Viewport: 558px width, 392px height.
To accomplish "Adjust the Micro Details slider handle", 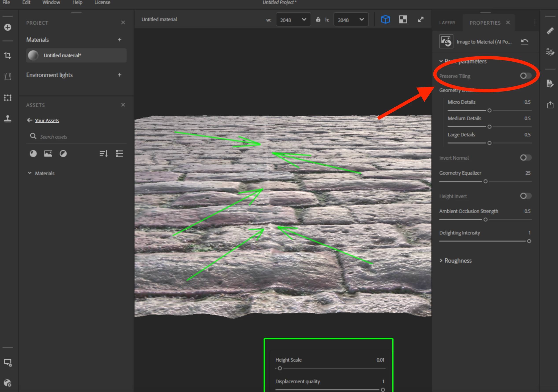I will (x=490, y=110).
